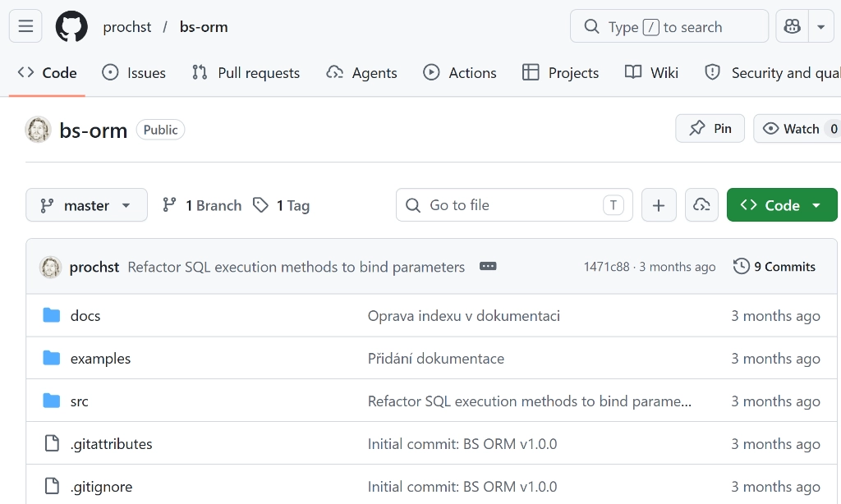The image size is (841, 504).
Task: Click the .gitignore file icon
Action: (52, 486)
